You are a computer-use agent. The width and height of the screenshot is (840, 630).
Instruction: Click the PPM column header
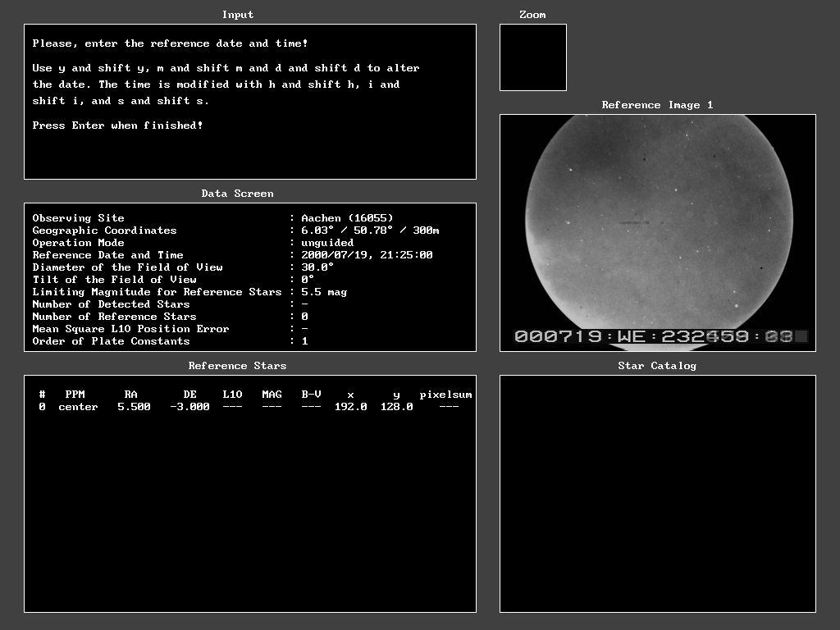(x=75, y=395)
